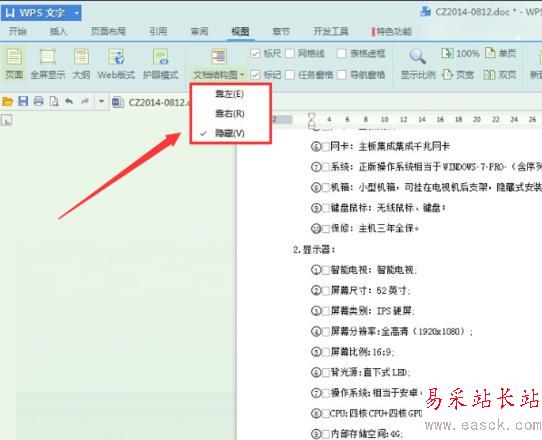Viewport: 542px width, 440px height.
Task: Select the CZ2014-0812 document tab
Action: (x=152, y=102)
